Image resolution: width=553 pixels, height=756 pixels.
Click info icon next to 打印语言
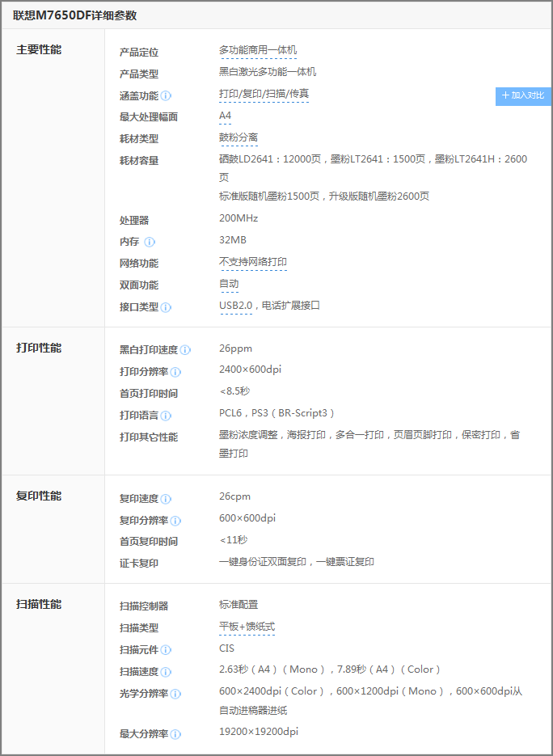166,416
